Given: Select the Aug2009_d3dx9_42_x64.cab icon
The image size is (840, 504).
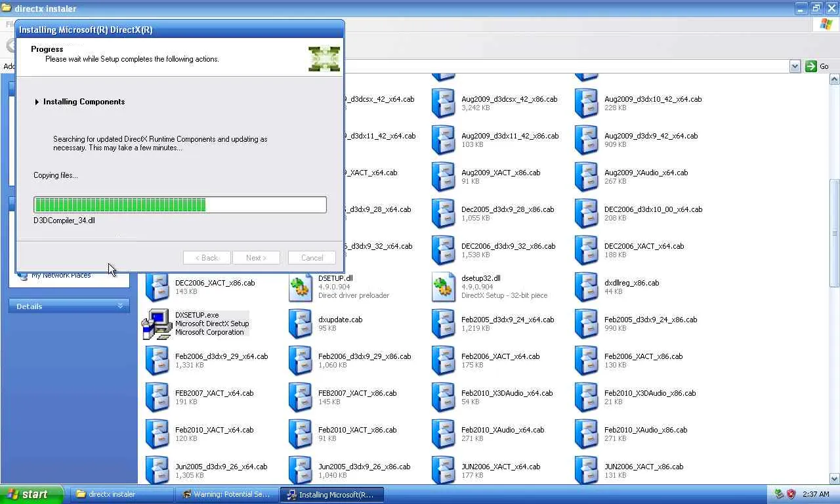Looking at the screenshot, I should point(587,140).
